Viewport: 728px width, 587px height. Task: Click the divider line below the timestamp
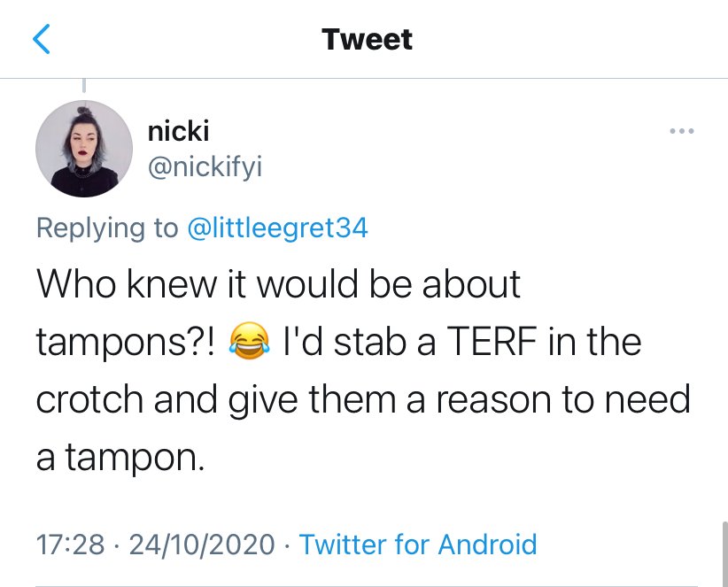[x=364, y=585]
